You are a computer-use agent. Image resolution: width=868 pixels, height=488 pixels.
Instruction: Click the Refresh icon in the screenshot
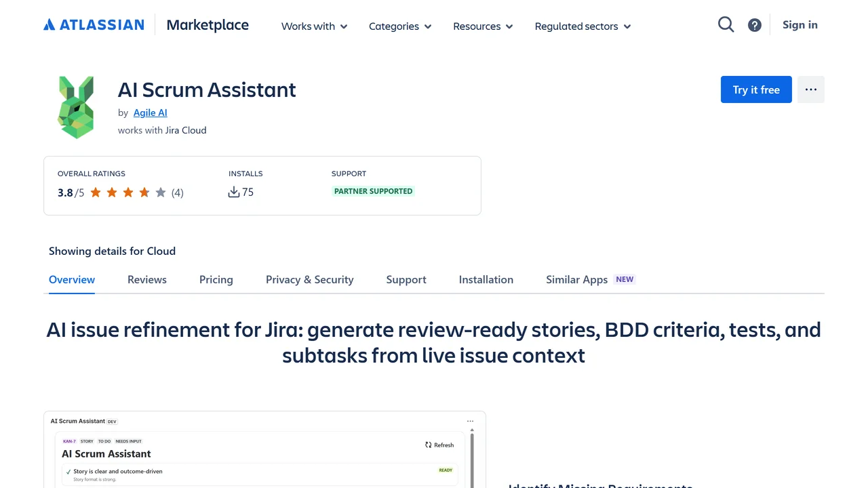point(429,445)
